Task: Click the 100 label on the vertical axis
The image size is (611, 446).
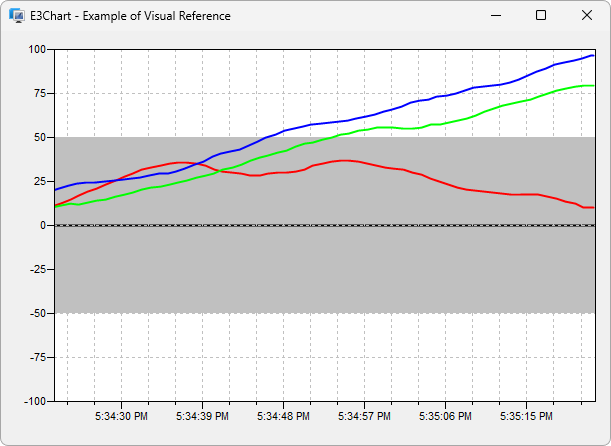Action: click(x=37, y=49)
